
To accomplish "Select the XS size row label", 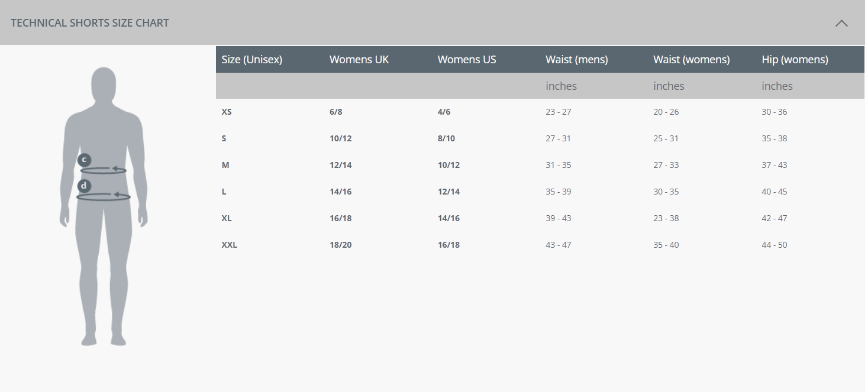I will (x=227, y=112).
